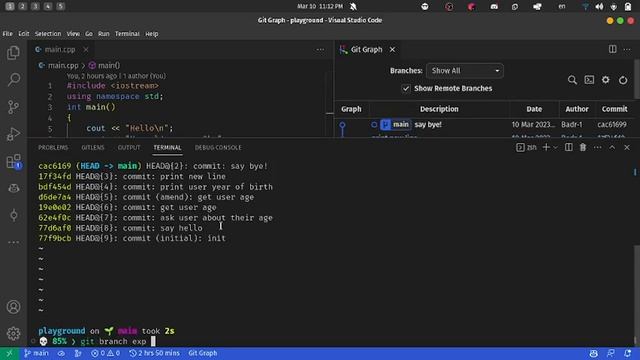Switch to the OUTPUT panel tab
This screenshot has width=640, height=360.
point(129,148)
